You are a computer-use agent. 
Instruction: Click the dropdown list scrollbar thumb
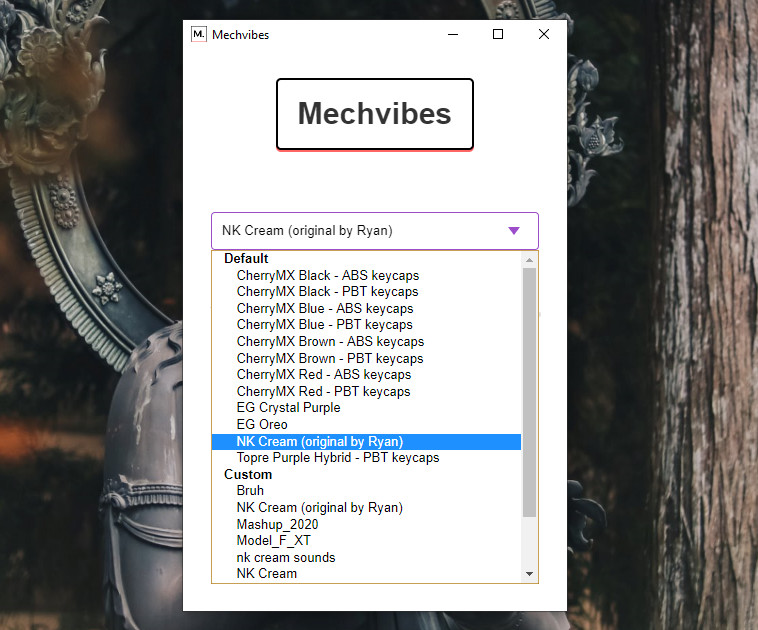[x=529, y=392]
